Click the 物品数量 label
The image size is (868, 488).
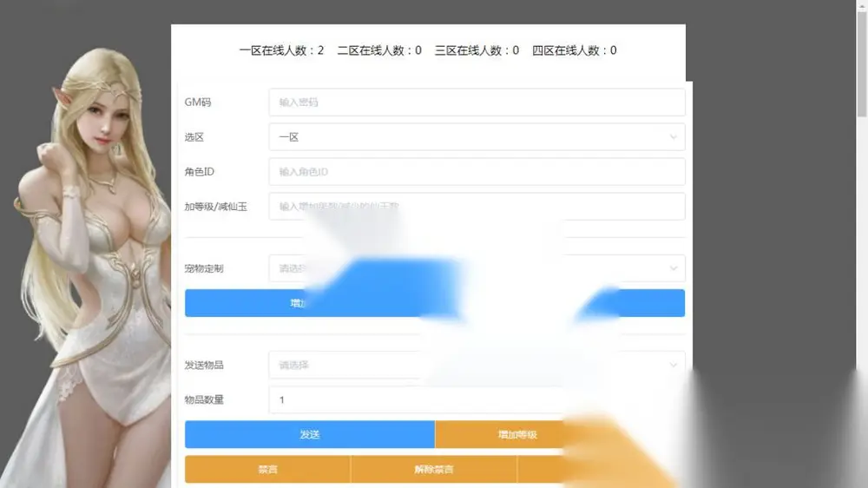point(204,400)
